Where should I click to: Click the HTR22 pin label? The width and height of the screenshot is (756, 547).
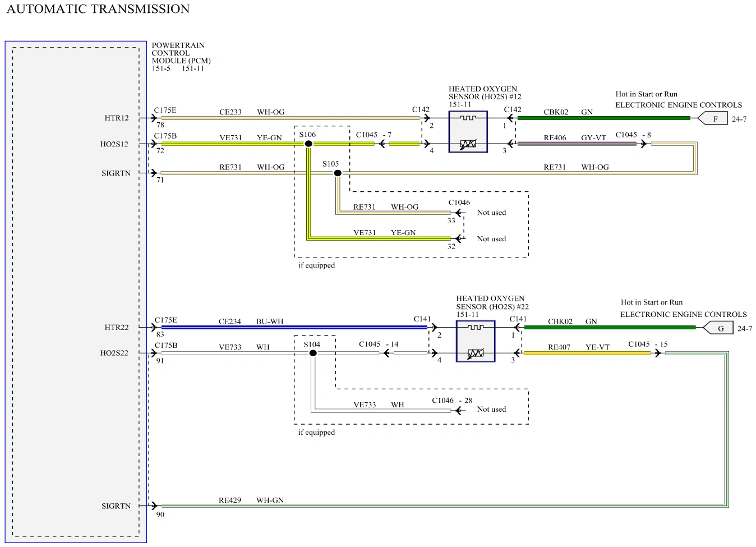[x=117, y=328]
